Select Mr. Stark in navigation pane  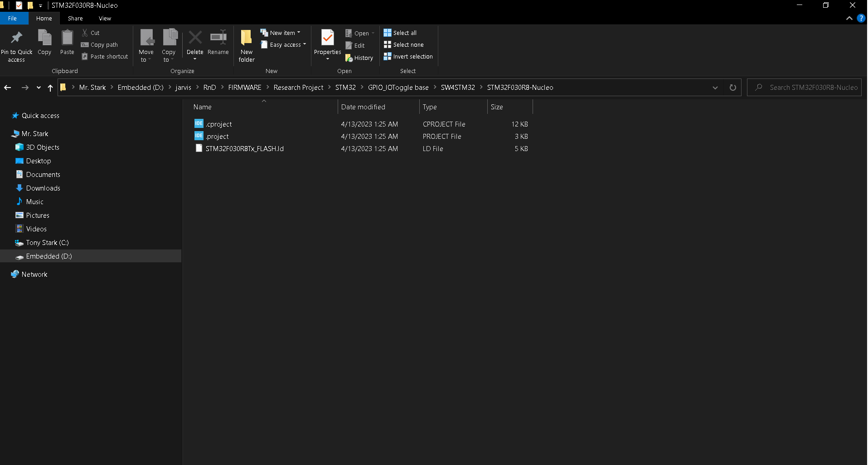35,134
